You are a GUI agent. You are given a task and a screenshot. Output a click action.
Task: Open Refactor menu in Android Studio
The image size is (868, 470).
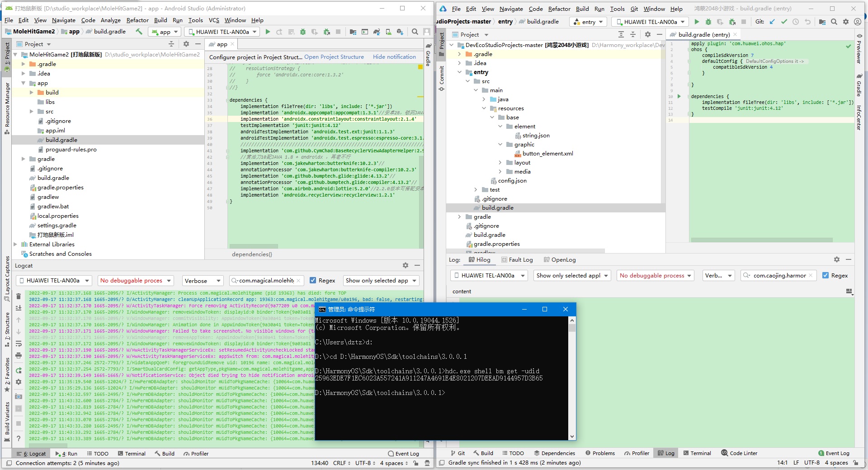(x=137, y=20)
